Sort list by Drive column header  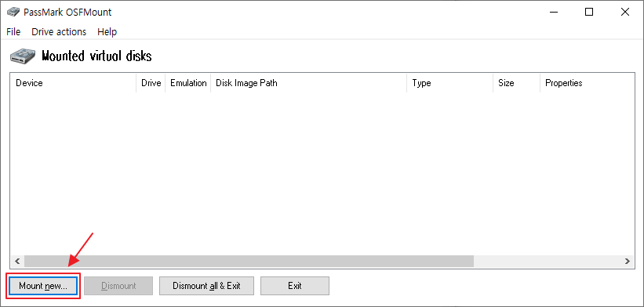click(x=151, y=83)
